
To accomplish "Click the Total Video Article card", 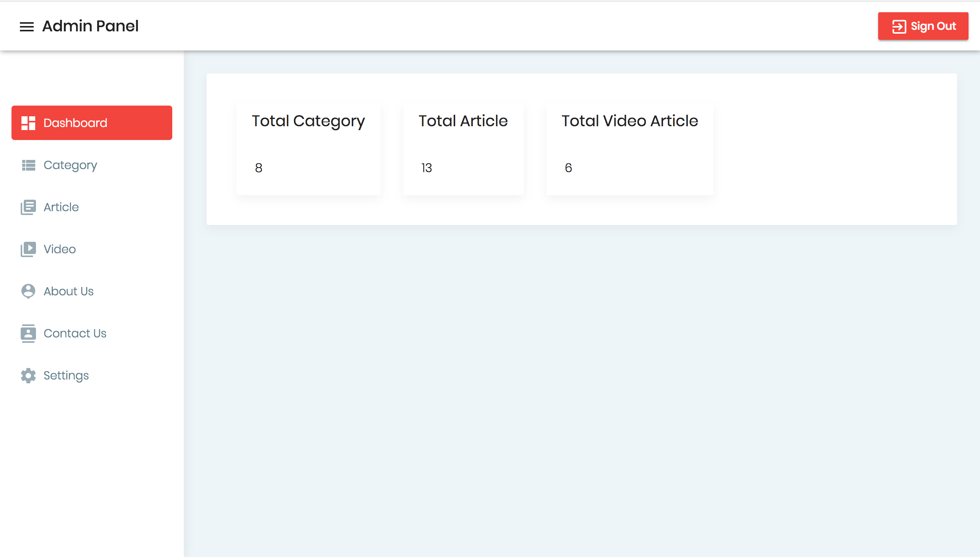I will (630, 149).
